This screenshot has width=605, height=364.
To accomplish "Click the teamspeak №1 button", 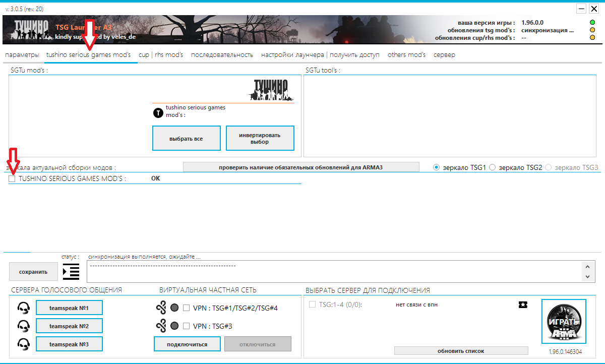I will point(69,308).
